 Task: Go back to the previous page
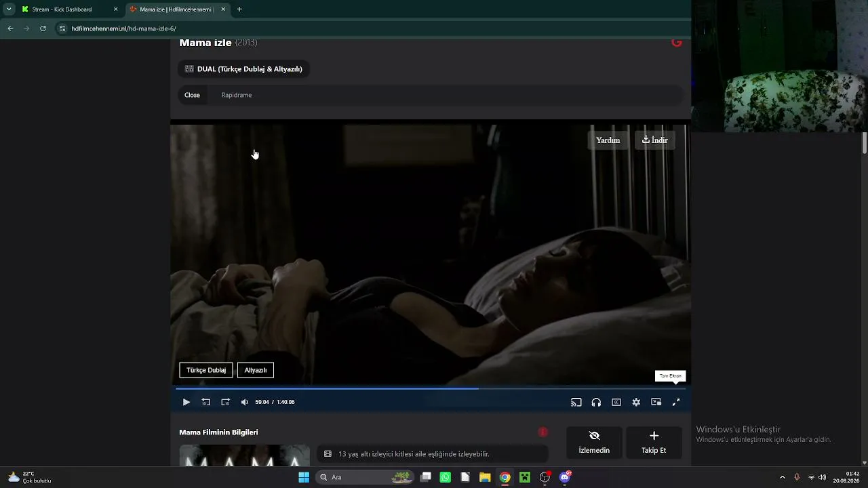10,28
